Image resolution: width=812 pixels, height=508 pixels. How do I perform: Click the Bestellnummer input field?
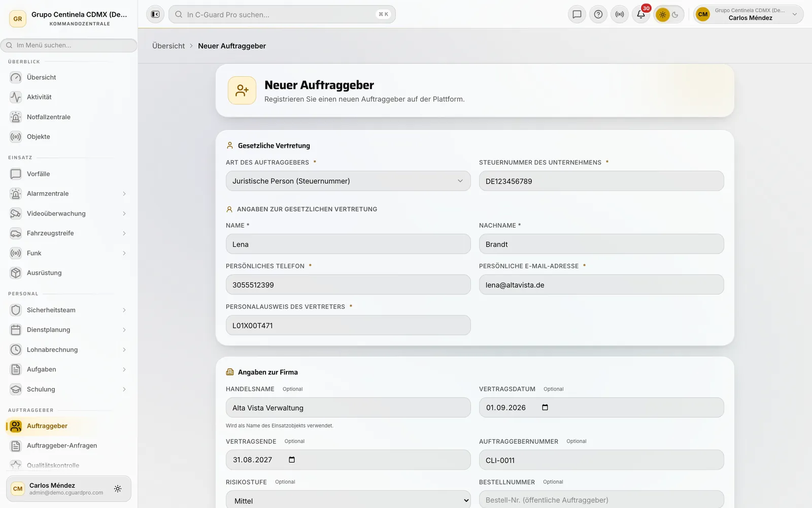(601, 500)
